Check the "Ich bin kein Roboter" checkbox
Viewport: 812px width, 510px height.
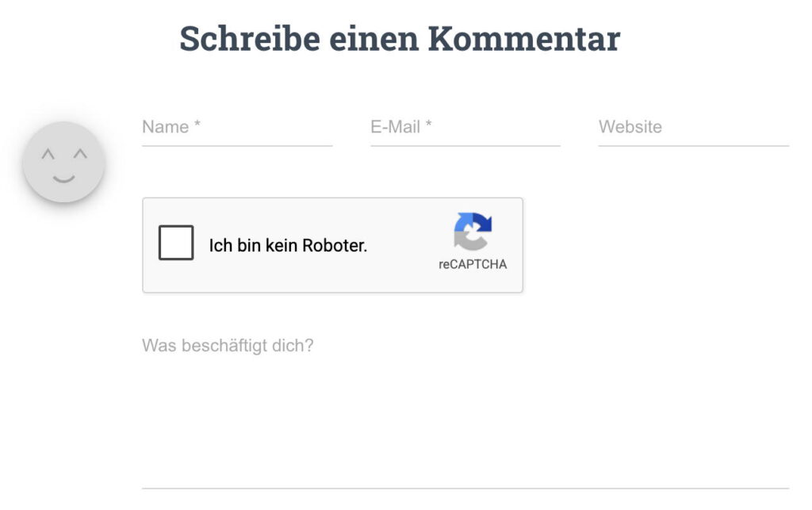point(176,243)
